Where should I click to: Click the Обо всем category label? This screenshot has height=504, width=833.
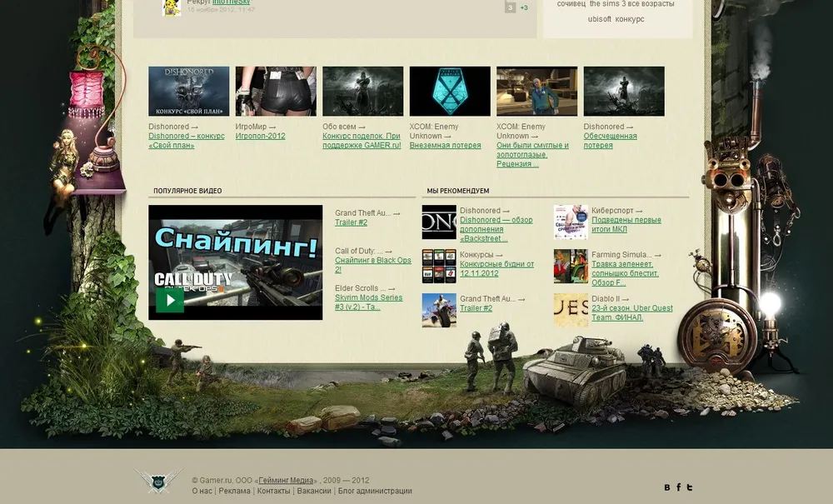pos(340,127)
